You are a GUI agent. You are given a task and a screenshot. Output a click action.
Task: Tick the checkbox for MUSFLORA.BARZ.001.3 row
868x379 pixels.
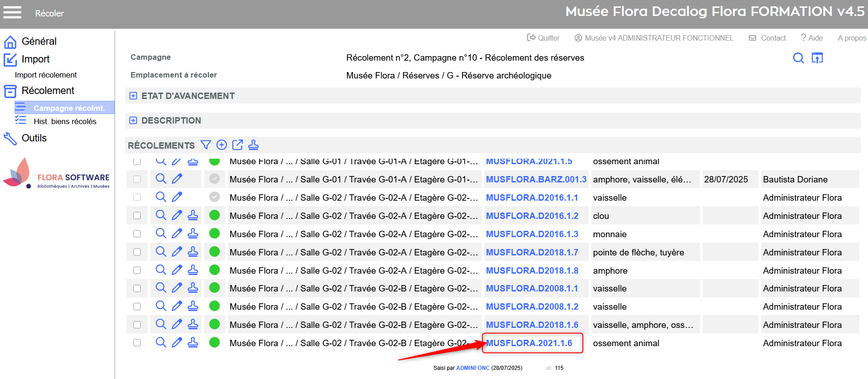tap(137, 179)
